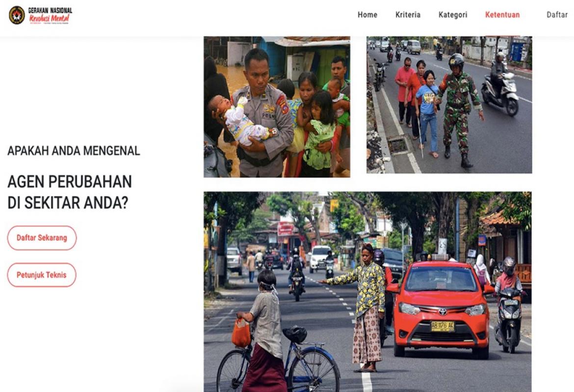Open the Petunjuk Teknis button

(x=42, y=275)
